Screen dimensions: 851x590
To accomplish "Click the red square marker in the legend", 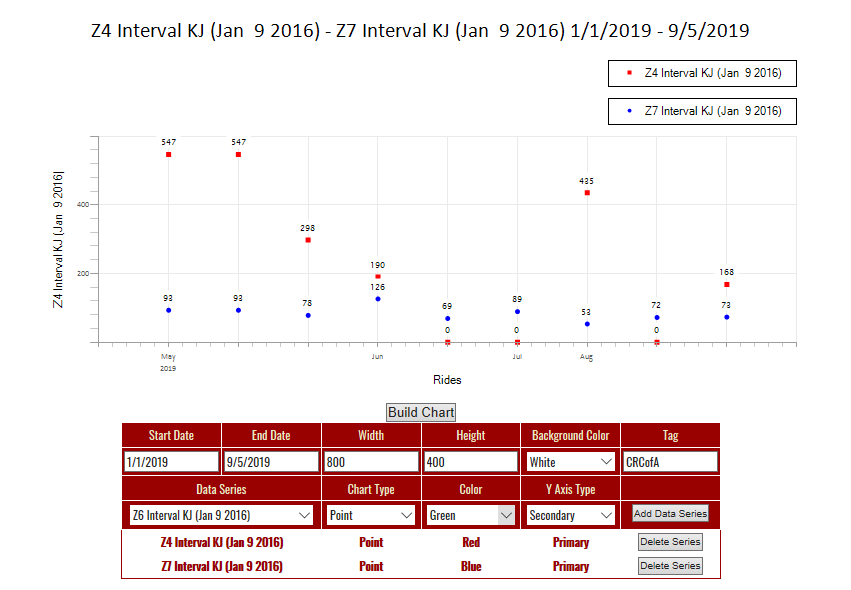I will pos(629,73).
